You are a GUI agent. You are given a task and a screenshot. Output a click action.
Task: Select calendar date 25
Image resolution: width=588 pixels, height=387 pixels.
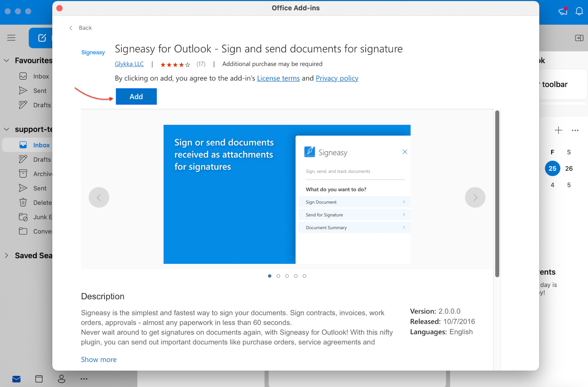(x=552, y=168)
